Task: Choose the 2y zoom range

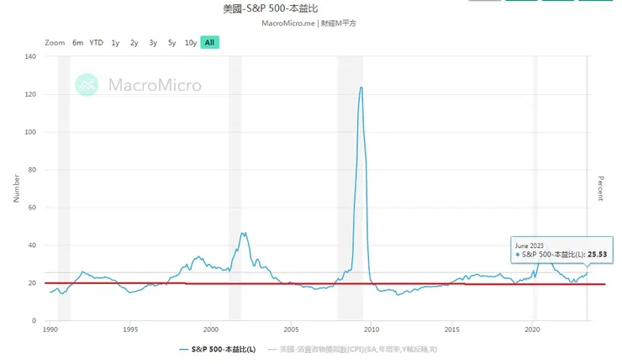Action: tap(134, 42)
